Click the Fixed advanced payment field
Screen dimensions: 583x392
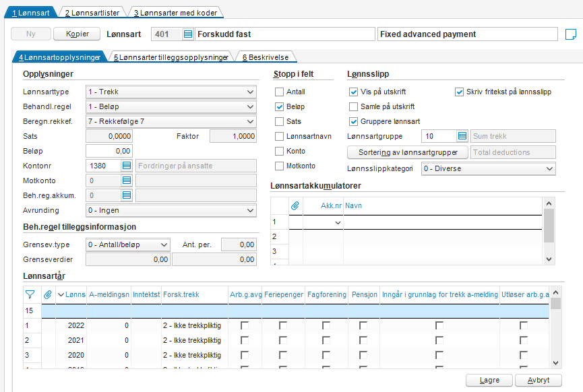(x=468, y=34)
